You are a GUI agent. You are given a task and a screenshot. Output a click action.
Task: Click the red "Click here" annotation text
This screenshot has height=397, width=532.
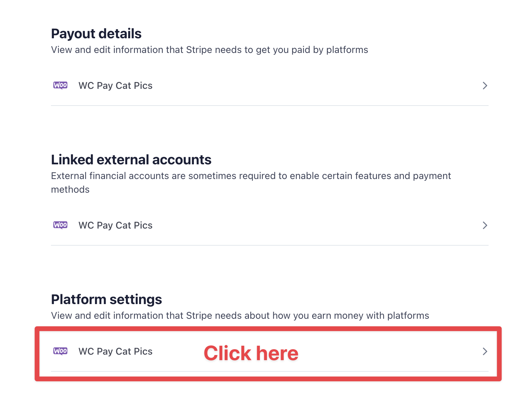251,353
